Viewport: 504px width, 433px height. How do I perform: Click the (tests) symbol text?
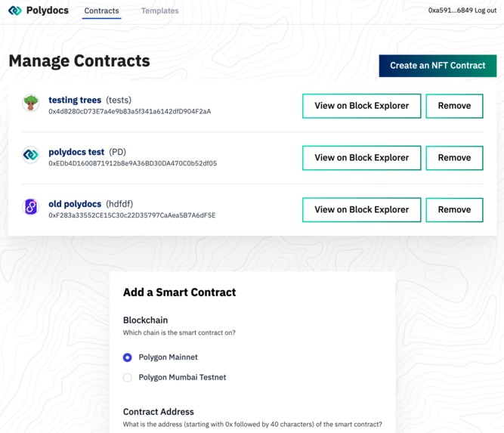tap(119, 100)
